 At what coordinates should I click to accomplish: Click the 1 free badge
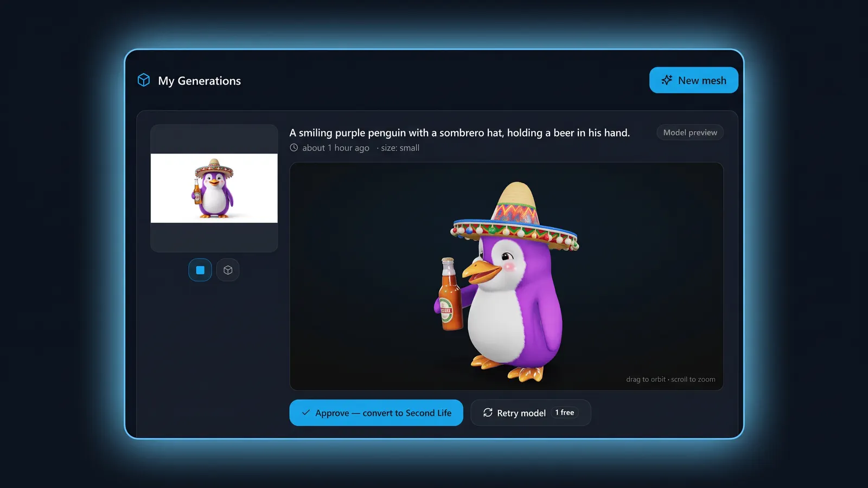[x=565, y=413]
